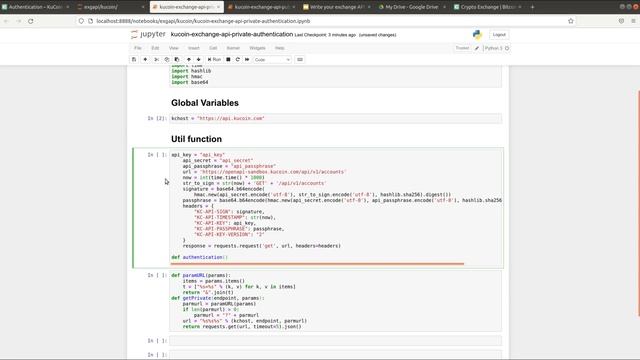Insert a cell below with the plus icon

tap(145, 60)
